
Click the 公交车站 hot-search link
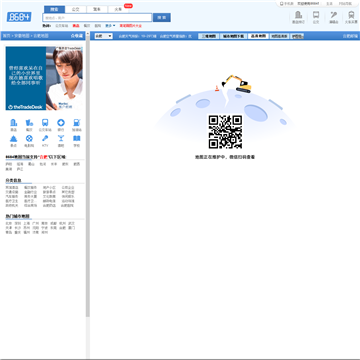click(62, 26)
